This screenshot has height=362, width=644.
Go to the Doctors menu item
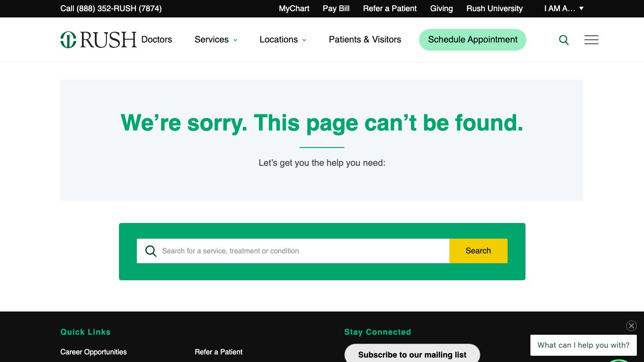pos(157,40)
